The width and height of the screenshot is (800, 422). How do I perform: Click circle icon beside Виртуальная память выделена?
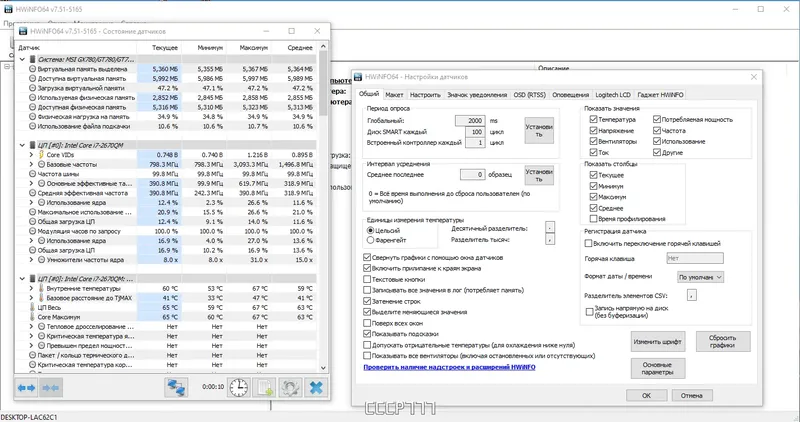pos(33,69)
